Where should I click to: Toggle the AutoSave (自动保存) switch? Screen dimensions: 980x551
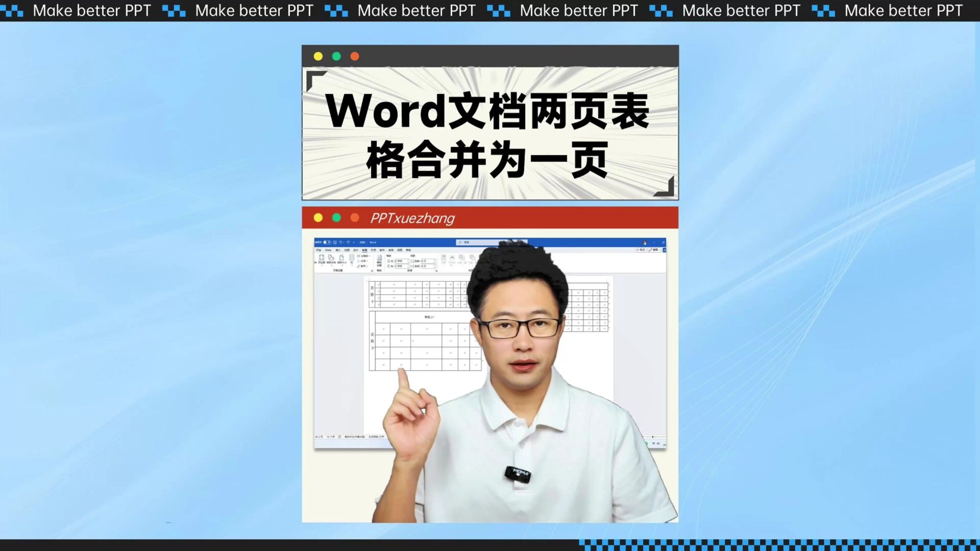coord(327,242)
